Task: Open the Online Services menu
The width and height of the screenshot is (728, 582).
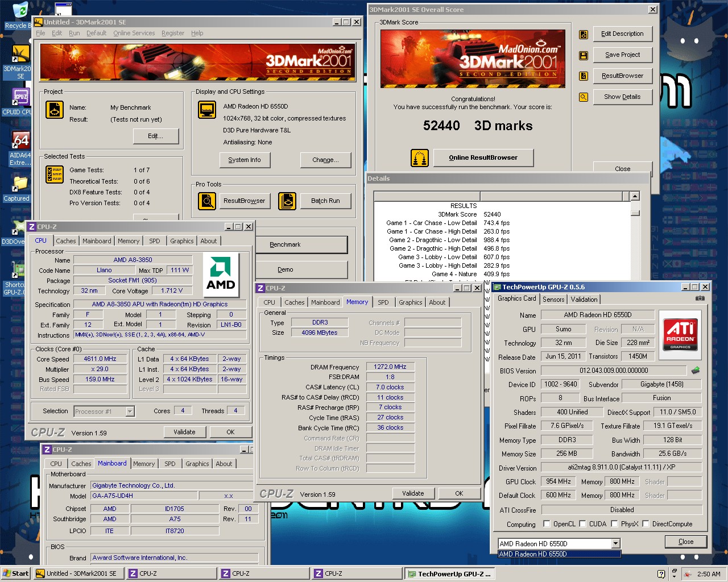Action: (134, 33)
